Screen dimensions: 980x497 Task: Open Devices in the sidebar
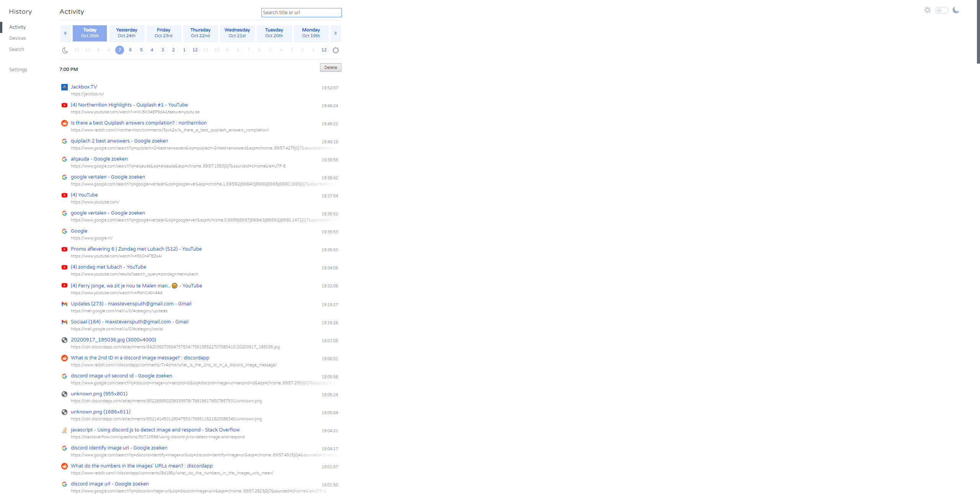pos(18,38)
